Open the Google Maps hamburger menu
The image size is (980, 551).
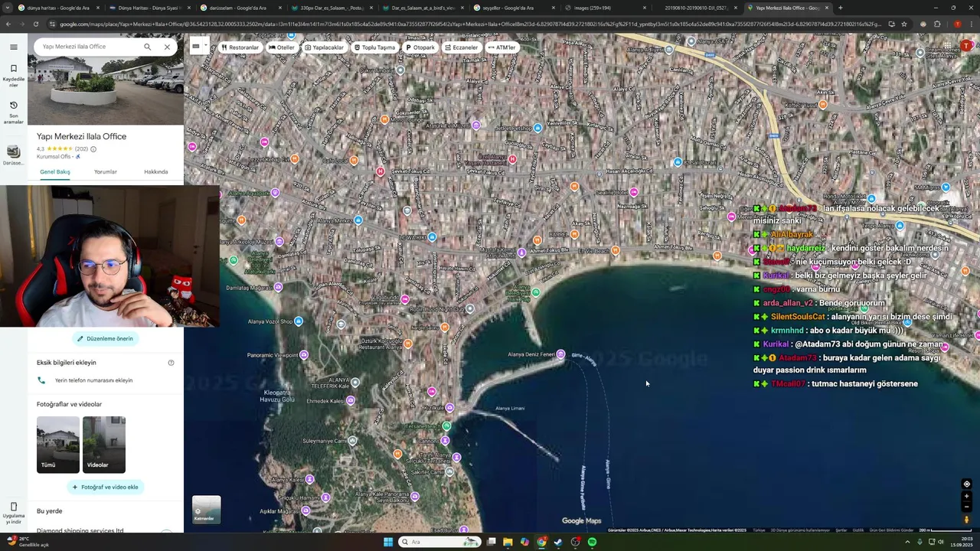(13, 47)
